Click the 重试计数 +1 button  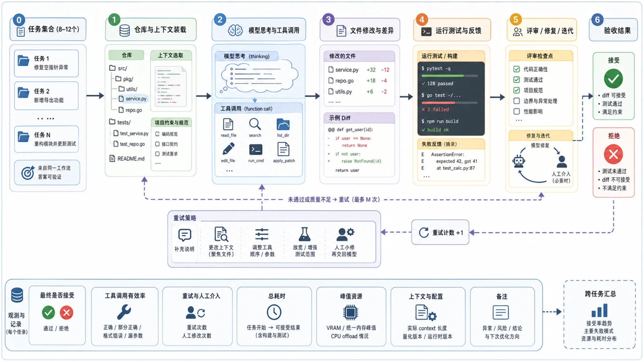(x=440, y=232)
